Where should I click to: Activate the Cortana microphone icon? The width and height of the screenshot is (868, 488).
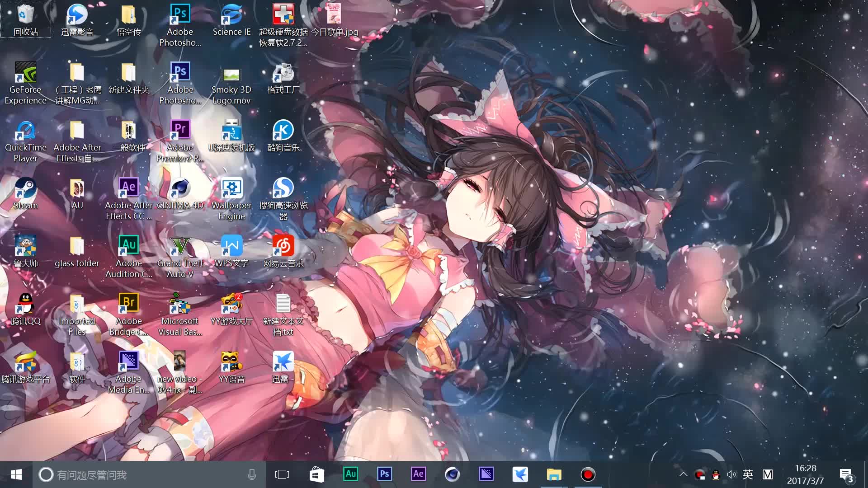(x=252, y=474)
